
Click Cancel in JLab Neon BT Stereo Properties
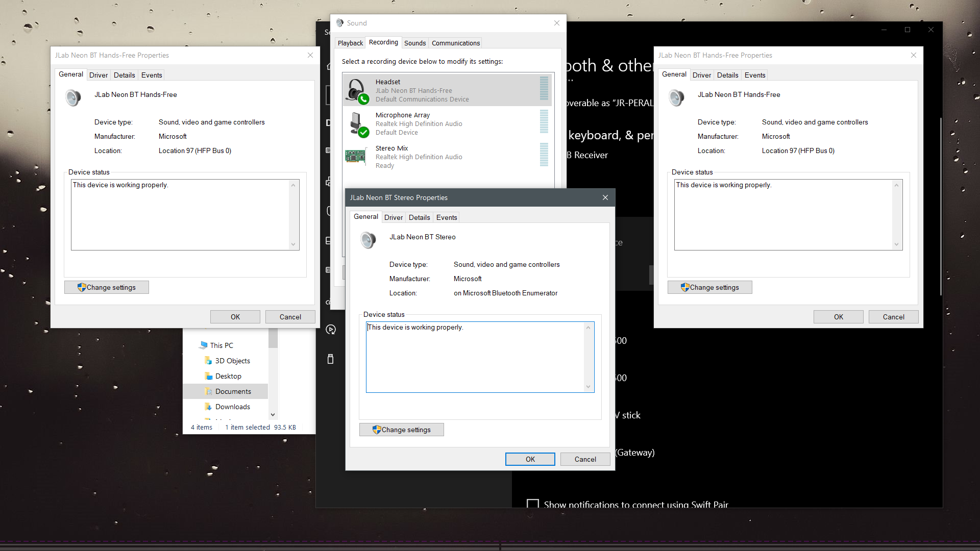click(x=585, y=459)
